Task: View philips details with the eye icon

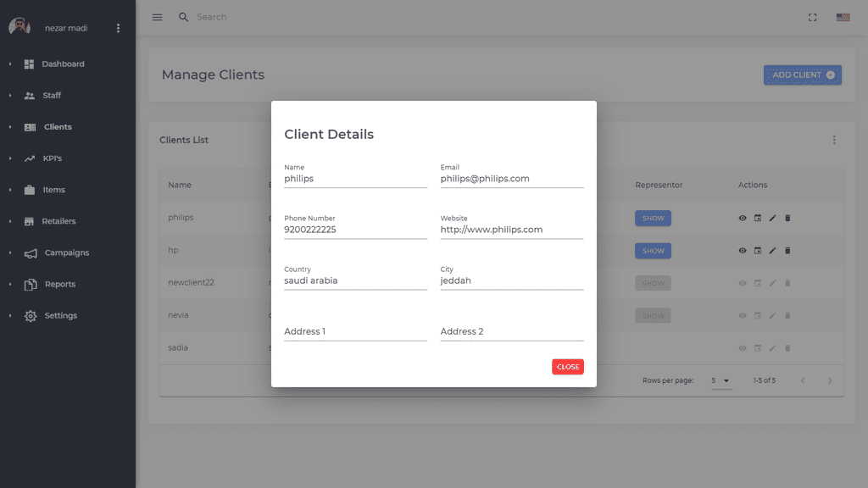Action: tap(743, 218)
